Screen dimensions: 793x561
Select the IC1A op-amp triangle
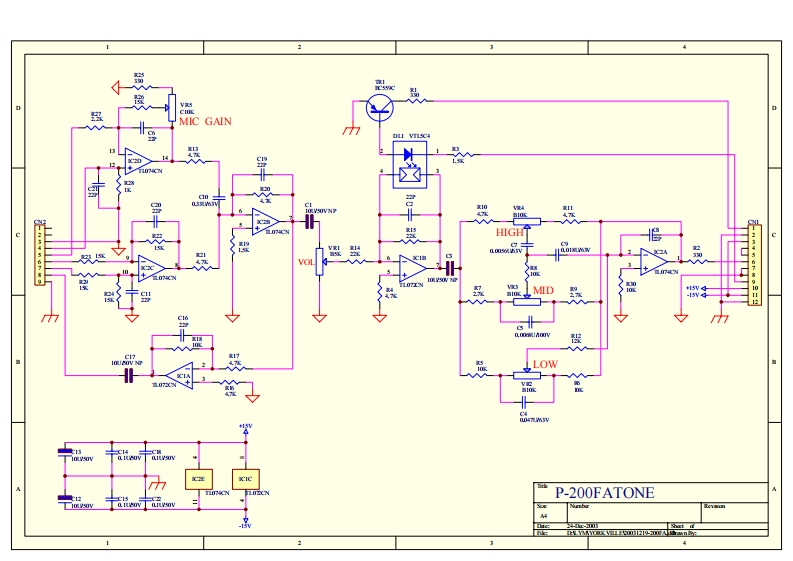pos(182,373)
